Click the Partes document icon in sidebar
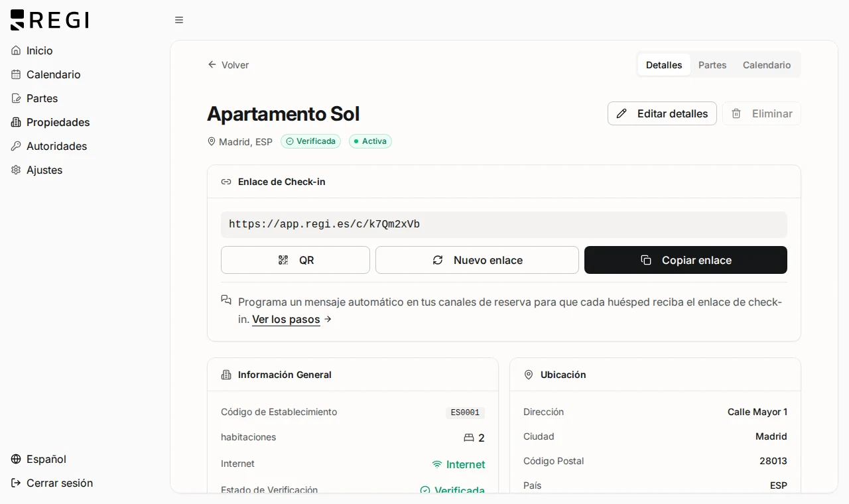The height and width of the screenshot is (504, 849). (16, 98)
